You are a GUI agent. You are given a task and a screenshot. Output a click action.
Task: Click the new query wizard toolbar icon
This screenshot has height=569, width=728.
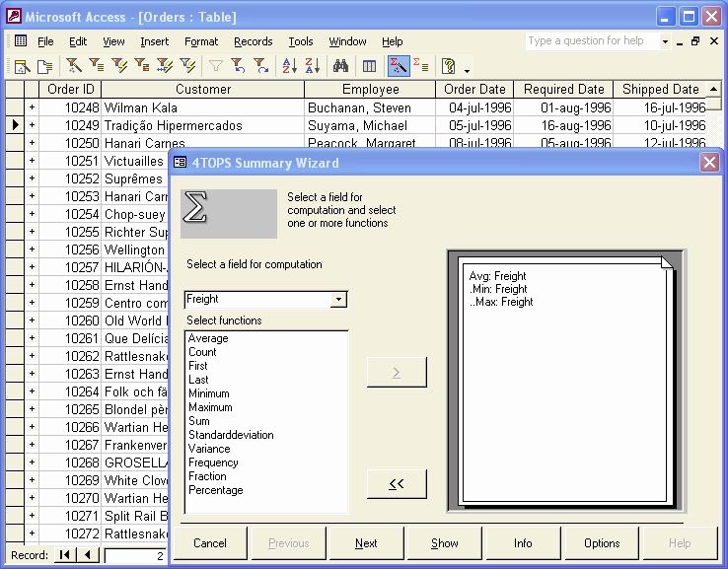tap(22, 66)
